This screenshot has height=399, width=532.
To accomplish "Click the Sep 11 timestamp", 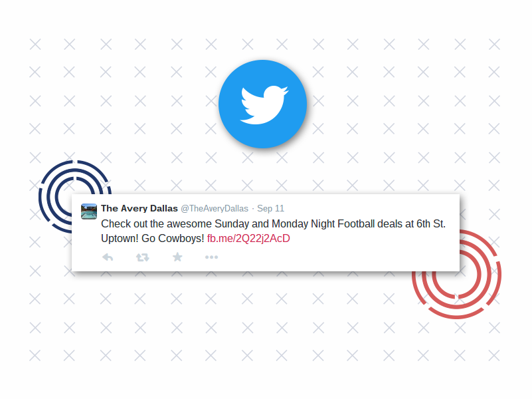I will (270, 209).
